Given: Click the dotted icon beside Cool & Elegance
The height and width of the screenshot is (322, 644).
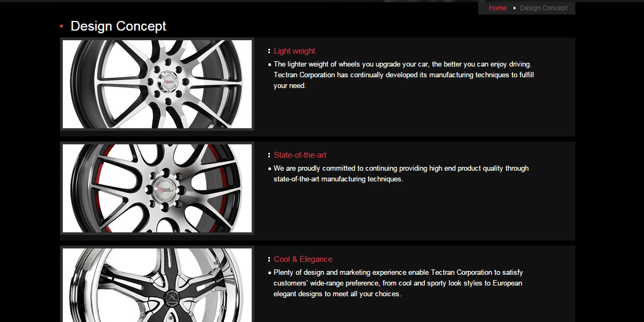Looking at the screenshot, I should [269, 259].
